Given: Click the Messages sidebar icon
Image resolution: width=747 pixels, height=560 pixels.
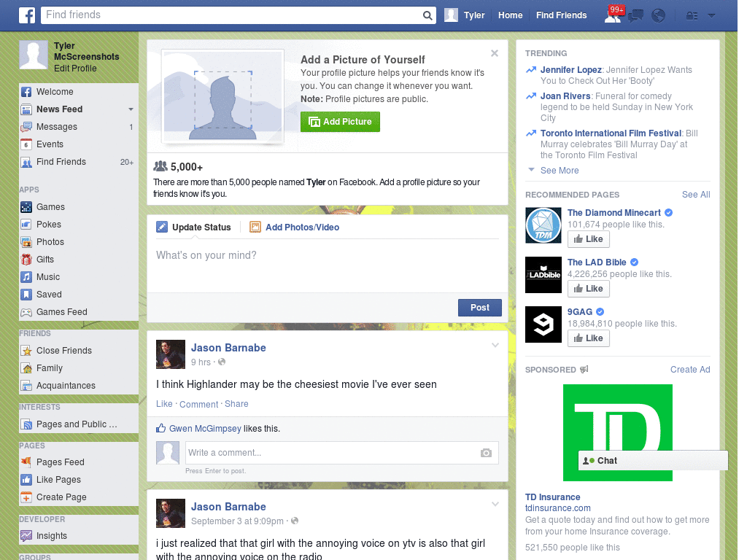Looking at the screenshot, I should click(26, 127).
